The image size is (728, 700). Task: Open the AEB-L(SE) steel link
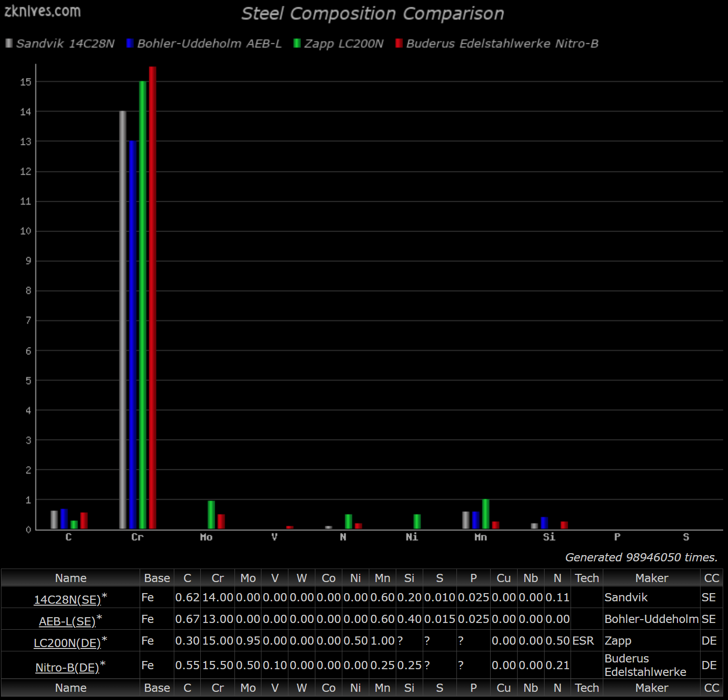pos(67,621)
